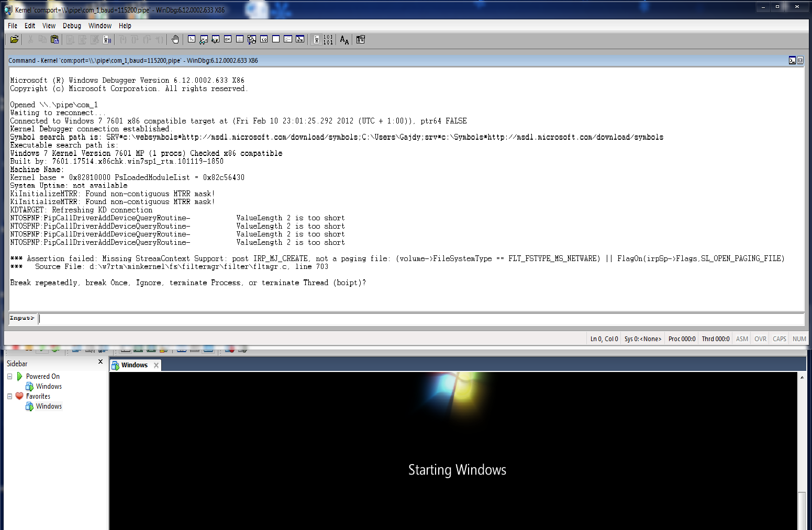Open the Debug menu
This screenshot has width=812, height=530.
pos(72,26)
